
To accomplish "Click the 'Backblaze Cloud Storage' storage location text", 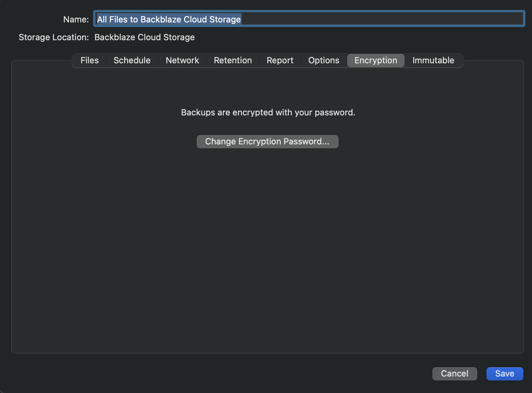I will [x=145, y=37].
